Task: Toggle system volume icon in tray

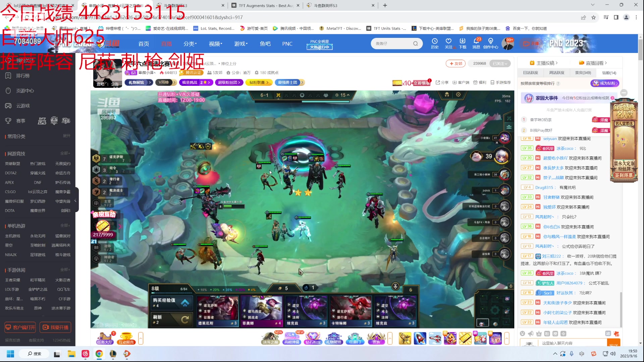Action: click(613, 354)
